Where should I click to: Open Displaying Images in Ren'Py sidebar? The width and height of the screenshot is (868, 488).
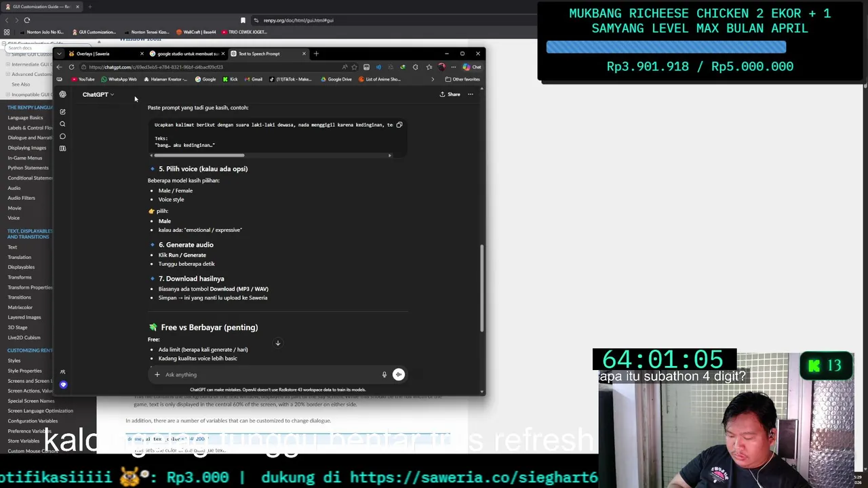pyautogui.click(x=27, y=148)
